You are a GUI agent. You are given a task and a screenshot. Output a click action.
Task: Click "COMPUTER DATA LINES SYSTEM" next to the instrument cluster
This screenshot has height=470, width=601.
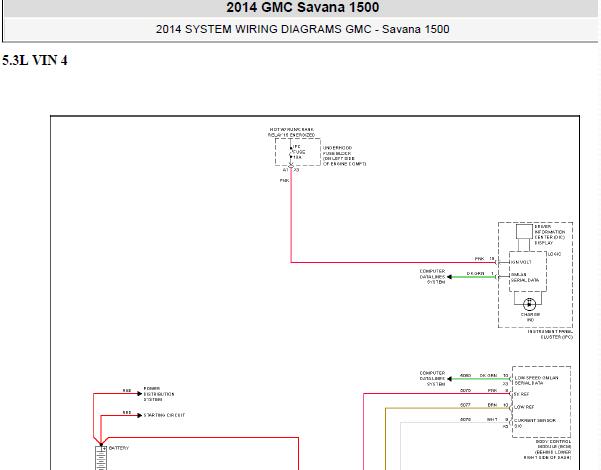point(432,276)
